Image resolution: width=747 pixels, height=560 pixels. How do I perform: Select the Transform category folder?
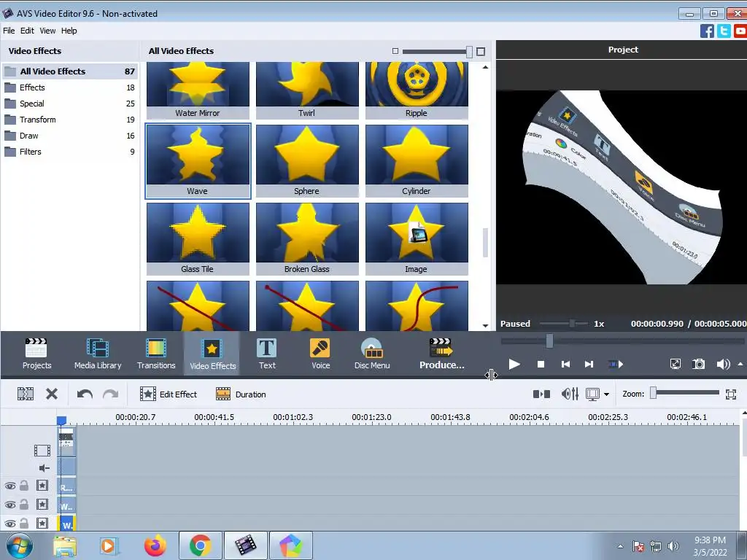pos(70,120)
